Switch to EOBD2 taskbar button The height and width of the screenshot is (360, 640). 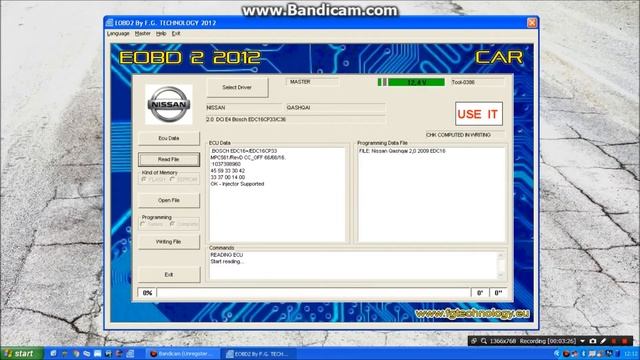[x=260, y=354]
